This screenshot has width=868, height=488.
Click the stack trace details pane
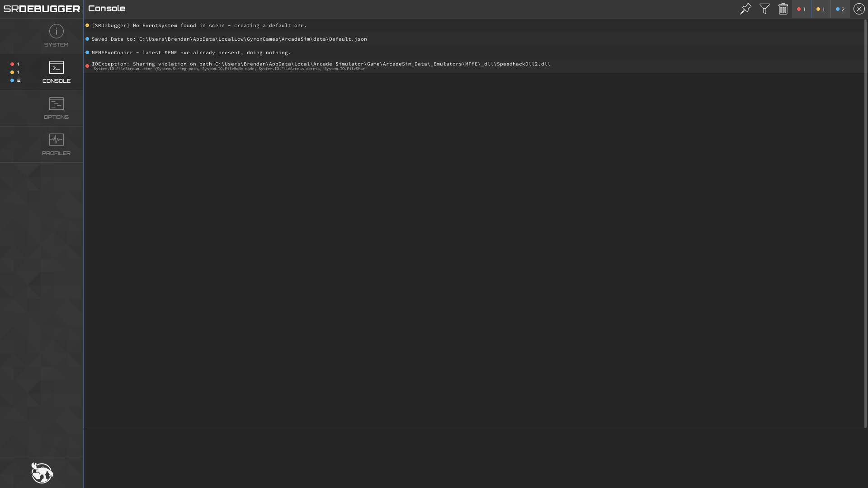[475, 458]
